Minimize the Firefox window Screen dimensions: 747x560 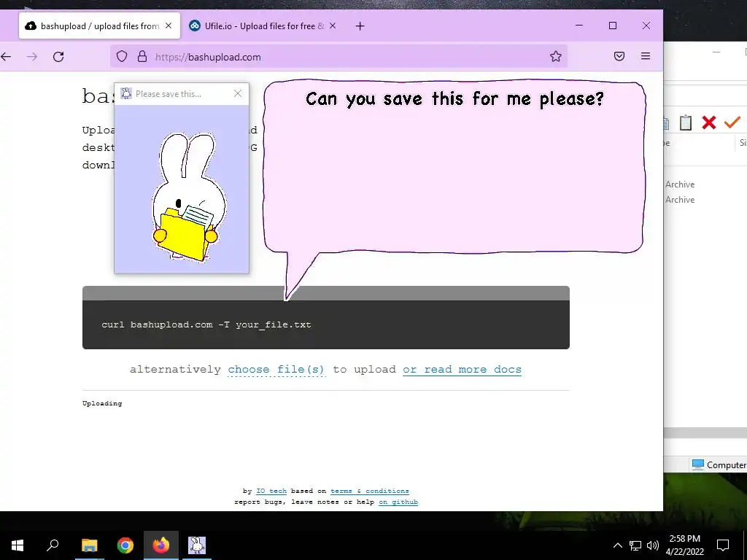(x=579, y=26)
